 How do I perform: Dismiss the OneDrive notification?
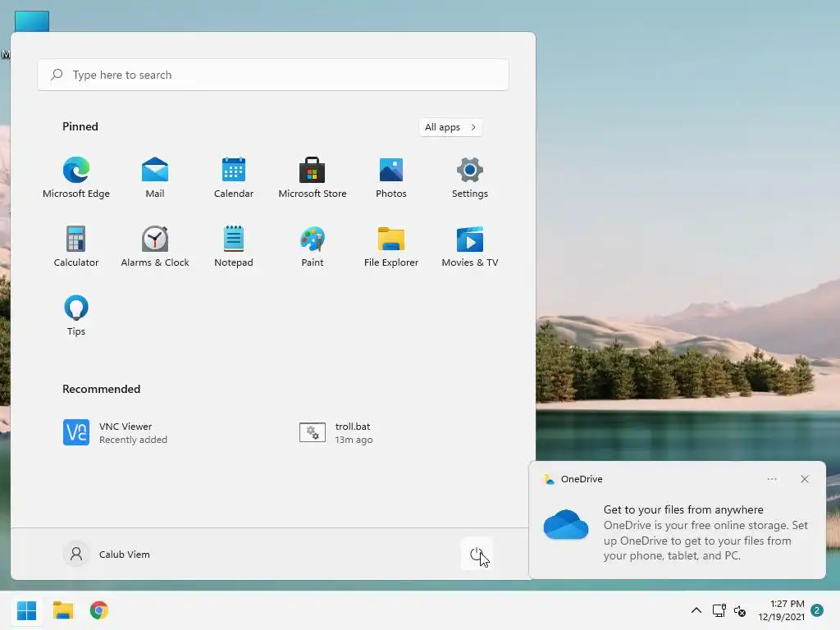805,479
